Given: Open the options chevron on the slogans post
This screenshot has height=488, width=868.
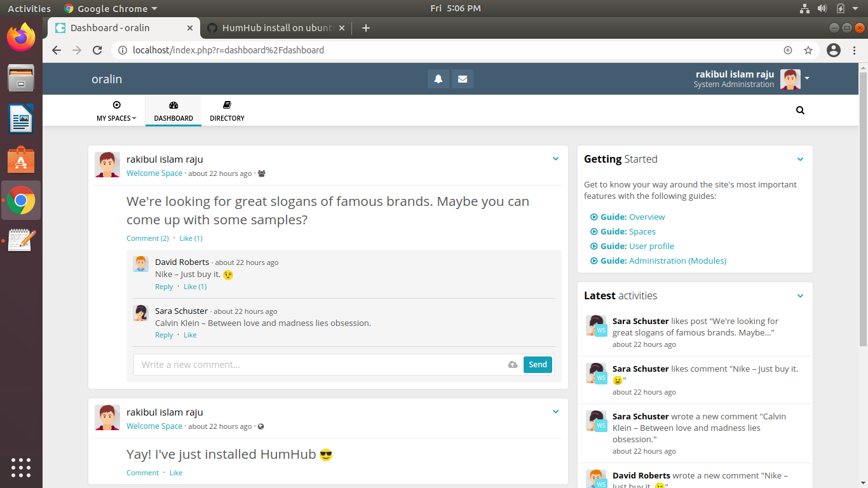Looking at the screenshot, I should tap(555, 158).
